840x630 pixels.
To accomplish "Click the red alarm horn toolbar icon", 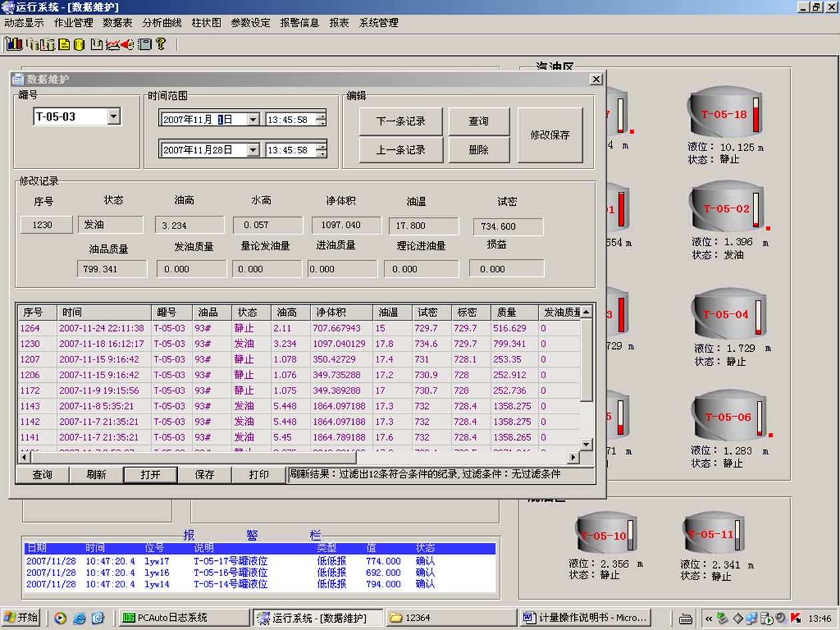I will tap(127, 45).
